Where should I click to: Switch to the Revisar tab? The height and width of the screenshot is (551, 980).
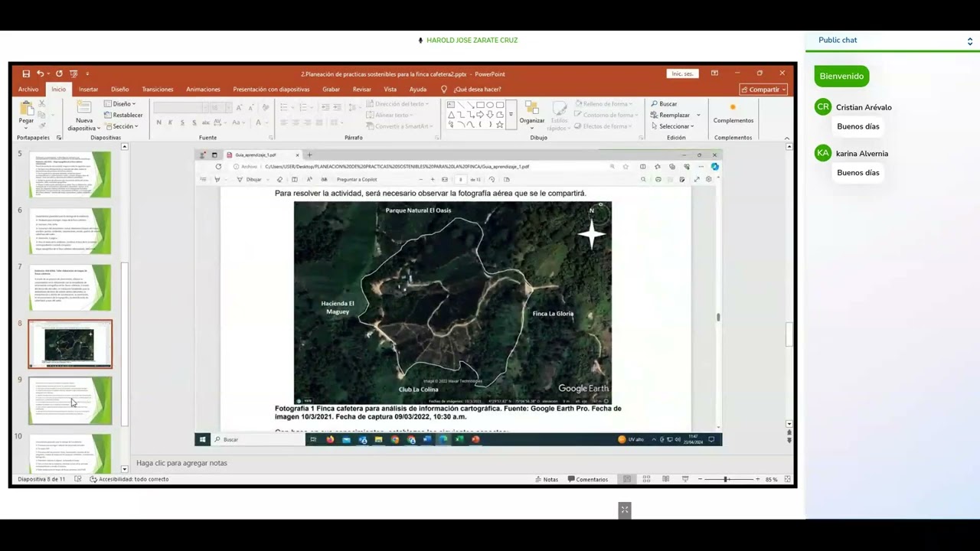click(361, 90)
